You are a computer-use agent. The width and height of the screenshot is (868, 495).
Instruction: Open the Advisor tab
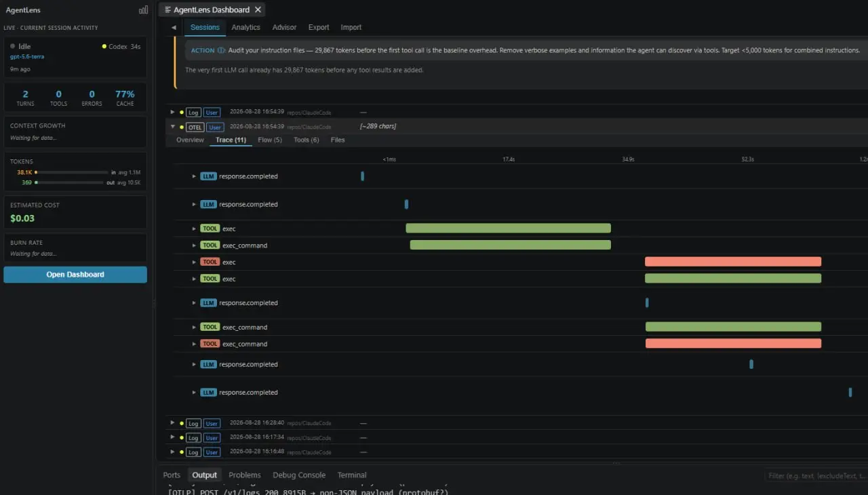coord(284,27)
